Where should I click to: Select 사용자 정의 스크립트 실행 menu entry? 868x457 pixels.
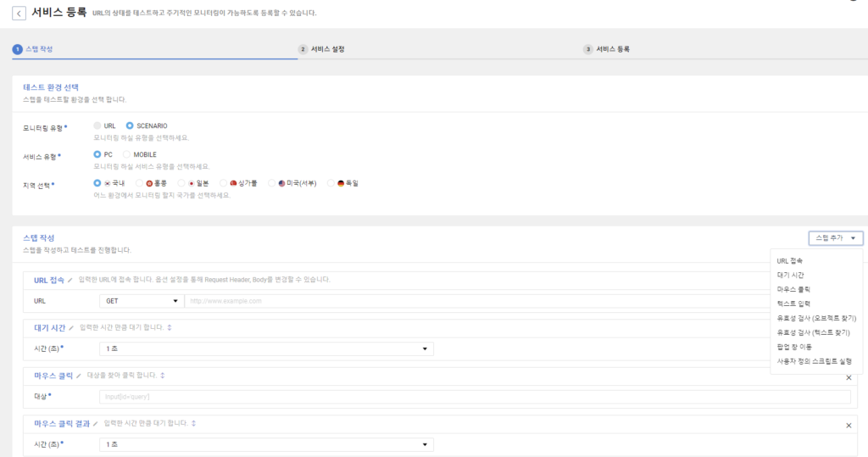pyautogui.click(x=814, y=361)
